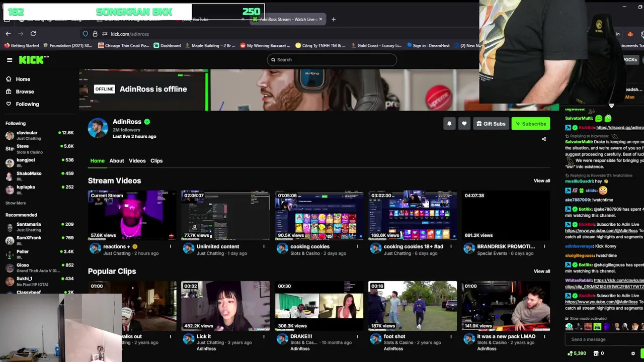Switch to the Clips tab
The image size is (644, 362).
click(156, 161)
